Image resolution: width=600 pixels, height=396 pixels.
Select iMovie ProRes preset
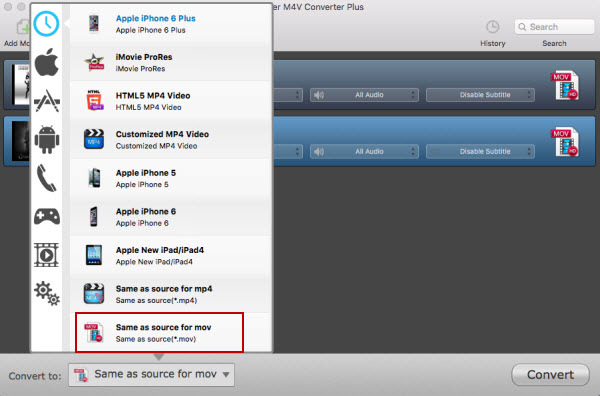171,62
